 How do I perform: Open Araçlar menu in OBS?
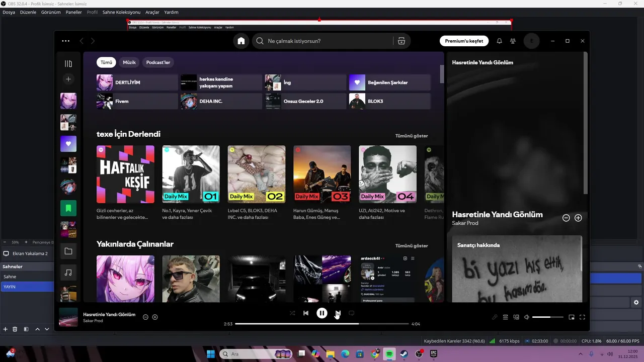pos(152,12)
